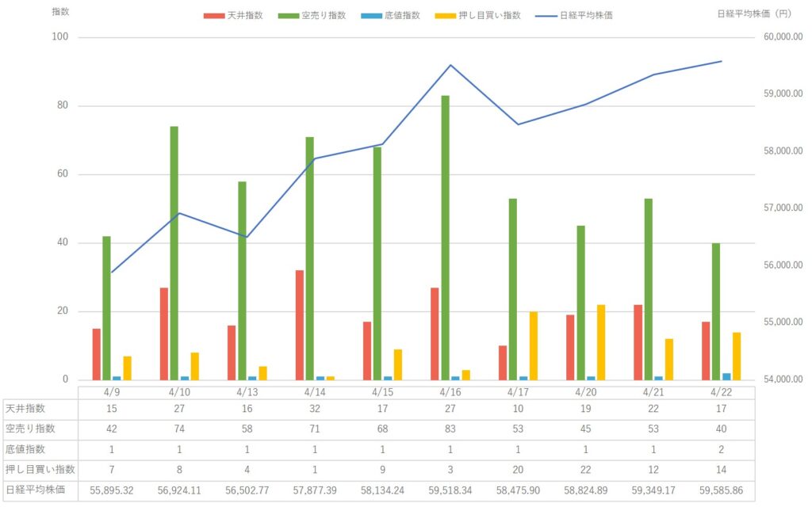The image size is (812, 530).
Task: Click the tallest green bar at 4/16
Action: [x=445, y=238]
